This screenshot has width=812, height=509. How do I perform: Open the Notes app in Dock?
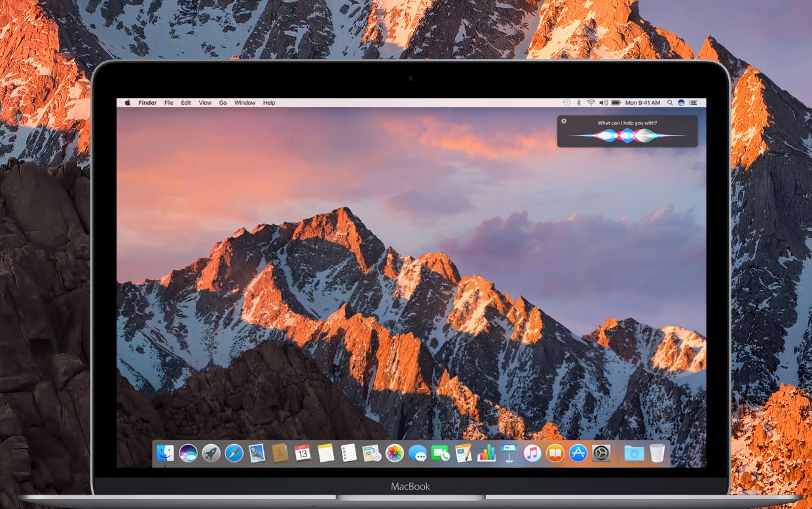coord(325,453)
